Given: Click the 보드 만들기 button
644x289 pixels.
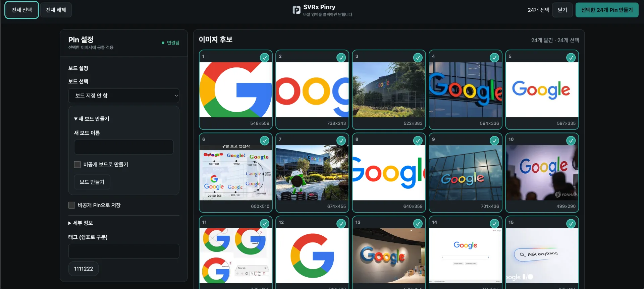Looking at the screenshot, I should pyautogui.click(x=92, y=182).
